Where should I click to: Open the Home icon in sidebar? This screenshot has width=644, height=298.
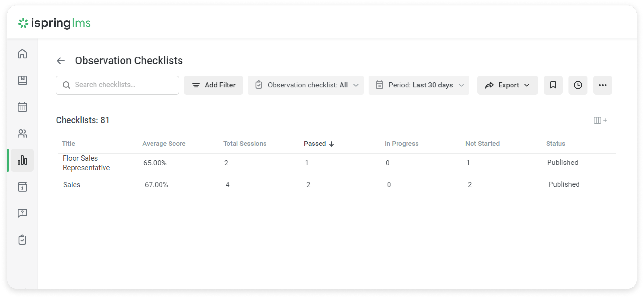(22, 54)
